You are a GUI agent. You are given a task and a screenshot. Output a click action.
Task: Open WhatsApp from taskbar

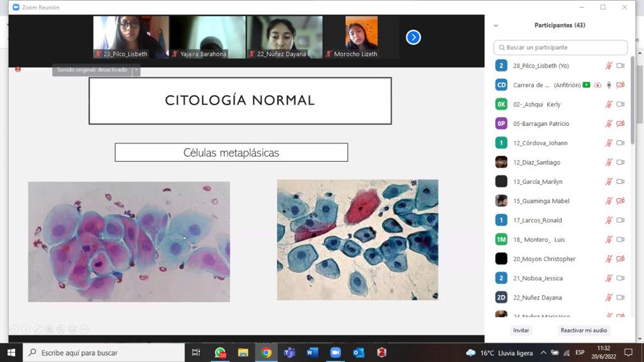(x=220, y=353)
